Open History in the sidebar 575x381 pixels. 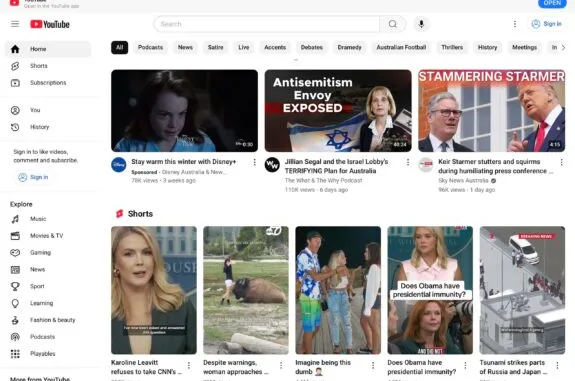pyautogui.click(x=48, y=127)
